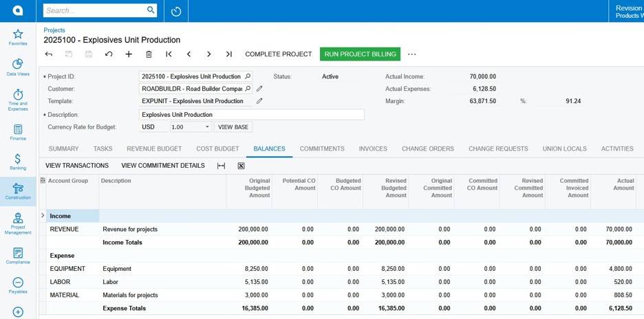Image resolution: width=644 pixels, height=319 pixels.
Task: Go to the last record arrow
Action: click(x=229, y=54)
